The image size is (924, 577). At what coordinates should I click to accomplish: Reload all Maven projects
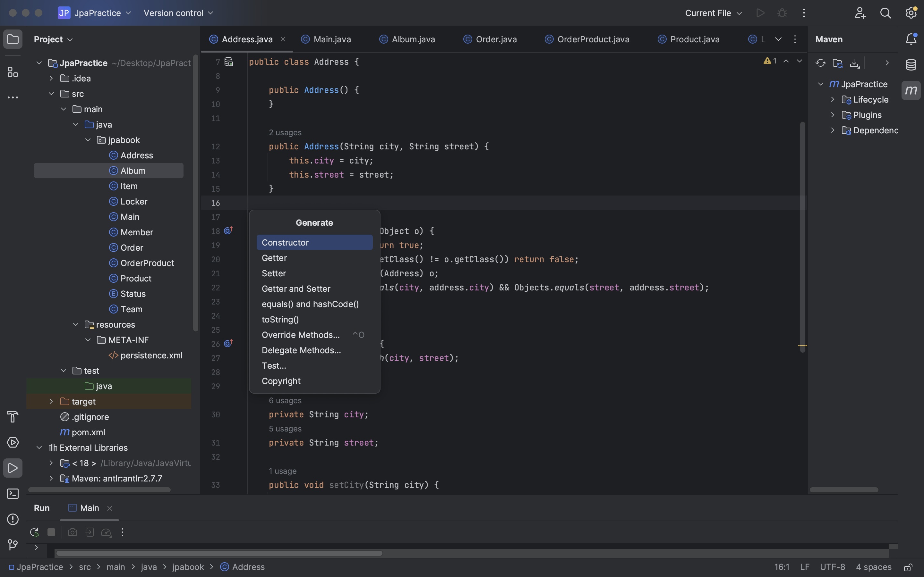pos(820,63)
